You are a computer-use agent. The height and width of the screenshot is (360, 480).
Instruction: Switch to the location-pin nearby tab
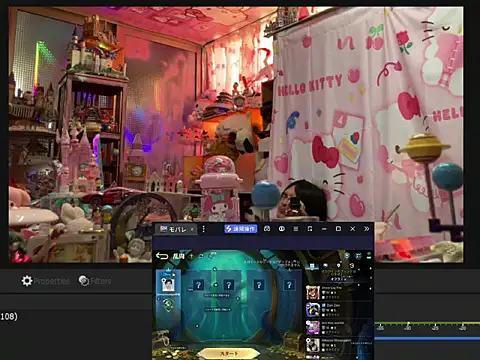coord(338,266)
